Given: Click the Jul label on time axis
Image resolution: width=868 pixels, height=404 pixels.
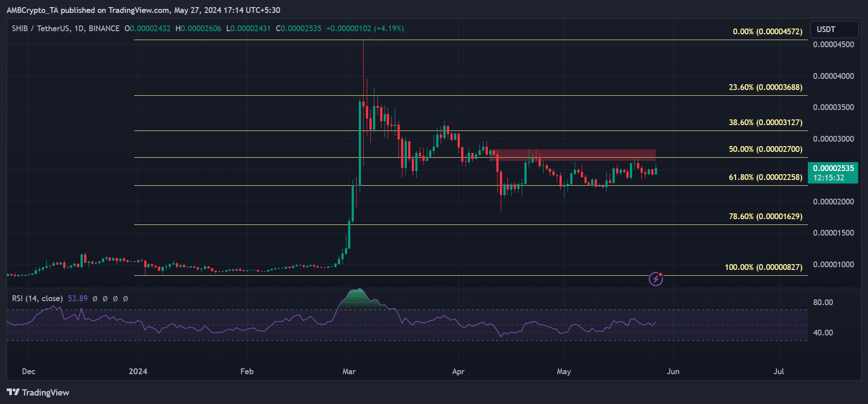Looking at the screenshot, I should click(x=779, y=371).
